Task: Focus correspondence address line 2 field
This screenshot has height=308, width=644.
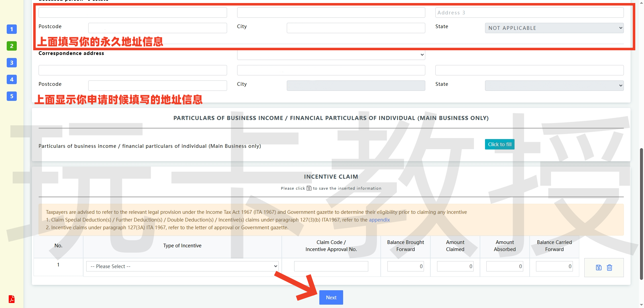Action: tap(331, 70)
